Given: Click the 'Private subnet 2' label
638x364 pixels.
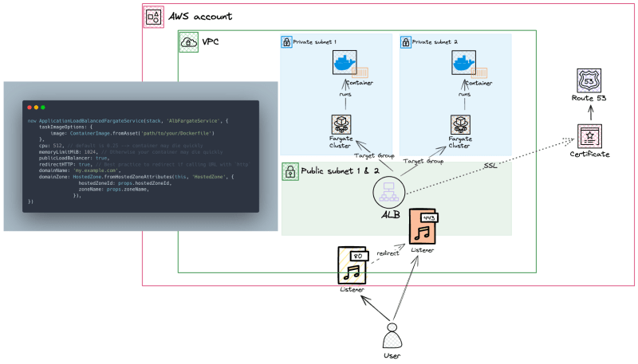Looking at the screenshot, I should click(435, 42).
